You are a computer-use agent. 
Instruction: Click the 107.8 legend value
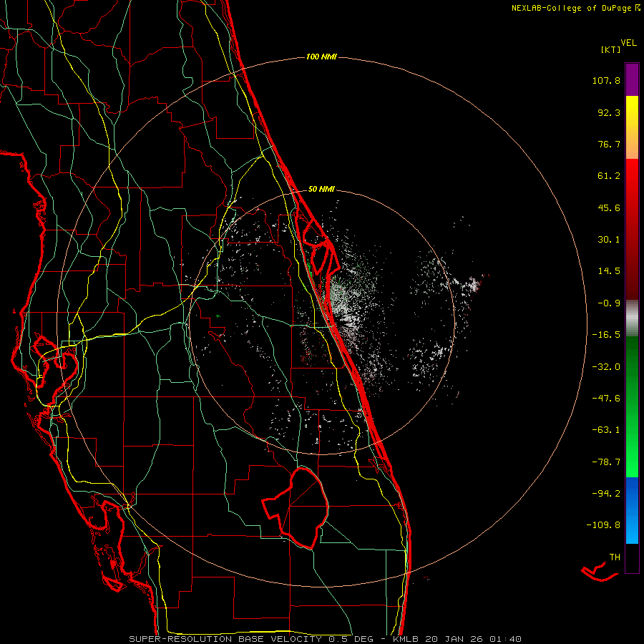coord(606,80)
